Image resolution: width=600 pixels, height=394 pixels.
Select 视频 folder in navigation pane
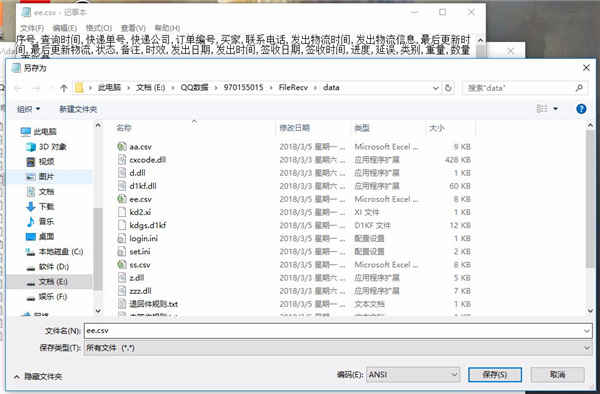tap(40, 161)
